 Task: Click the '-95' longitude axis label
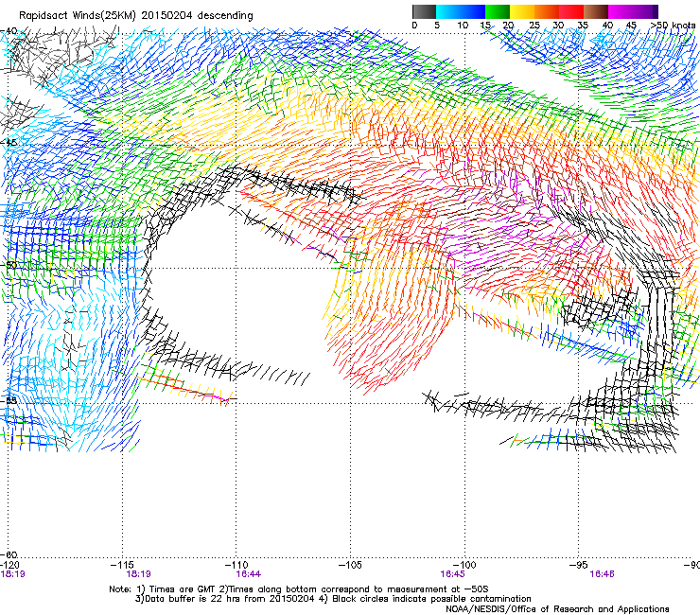[x=579, y=565]
